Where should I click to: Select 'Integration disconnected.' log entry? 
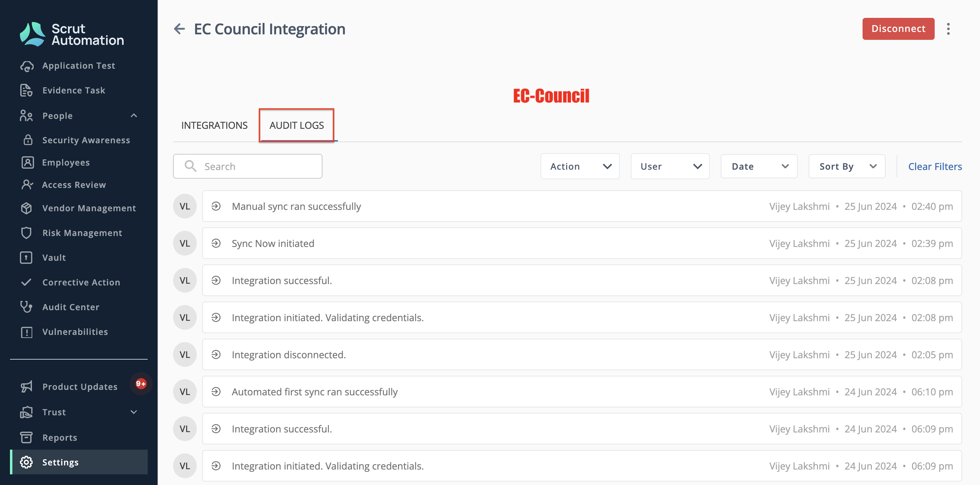pyautogui.click(x=582, y=354)
